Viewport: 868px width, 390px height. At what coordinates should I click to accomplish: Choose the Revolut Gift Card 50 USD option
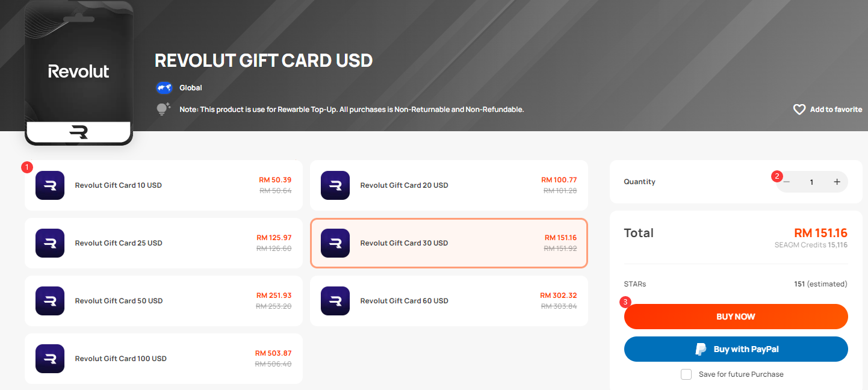(x=164, y=301)
